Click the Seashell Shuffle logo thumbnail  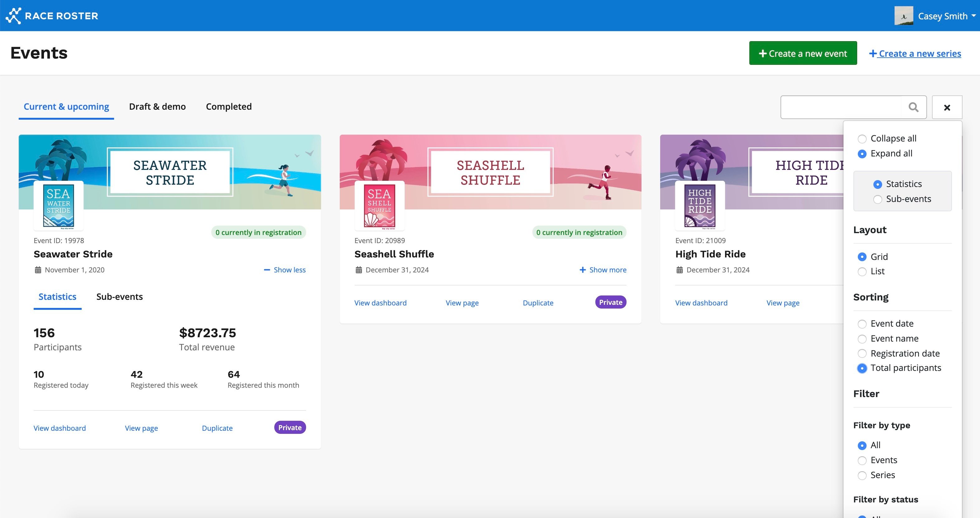(x=379, y=206)
